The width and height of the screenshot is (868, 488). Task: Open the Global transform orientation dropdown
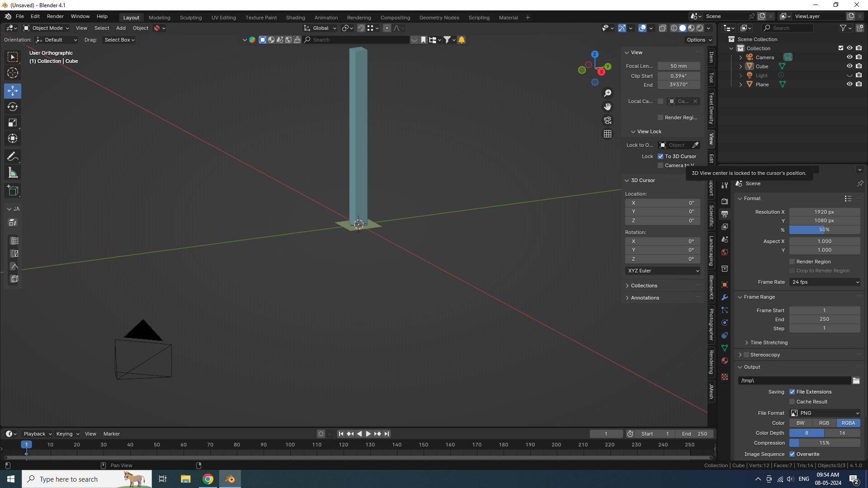pos(320,28)
